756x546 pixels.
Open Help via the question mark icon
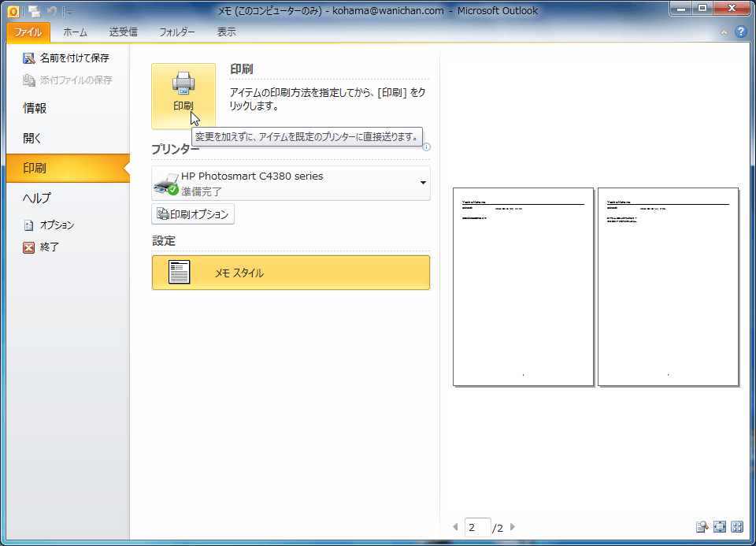pos(740,32)
